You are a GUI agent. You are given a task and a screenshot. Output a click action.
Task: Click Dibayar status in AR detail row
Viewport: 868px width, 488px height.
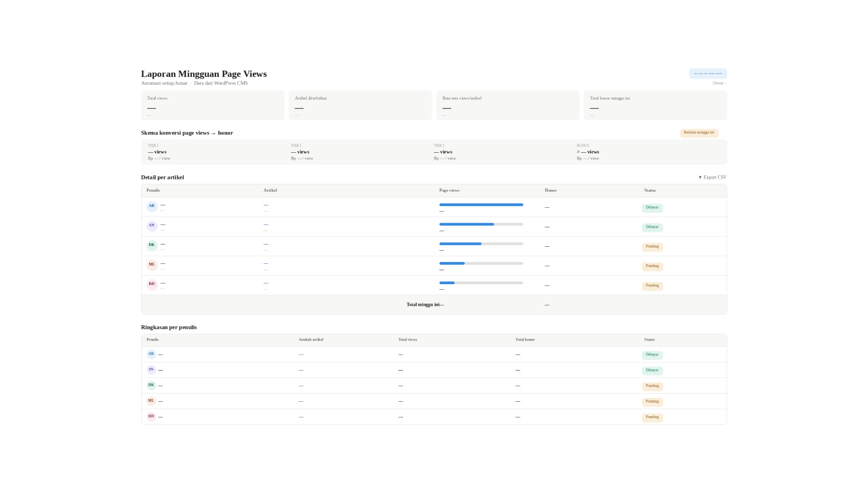click(652, 208)
